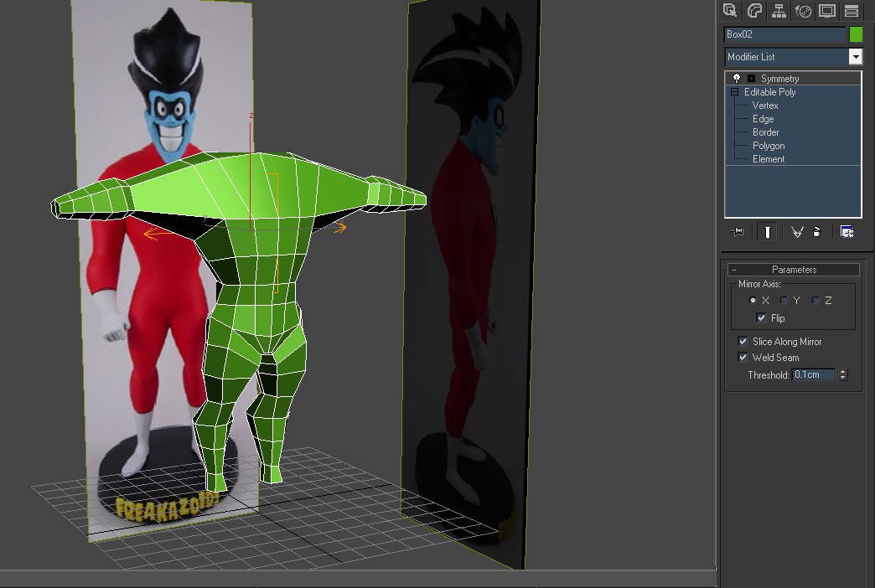Viewport: 875px width, 588px height.
Task: Remove modifier from the stack icon
Action: [817, 231]
